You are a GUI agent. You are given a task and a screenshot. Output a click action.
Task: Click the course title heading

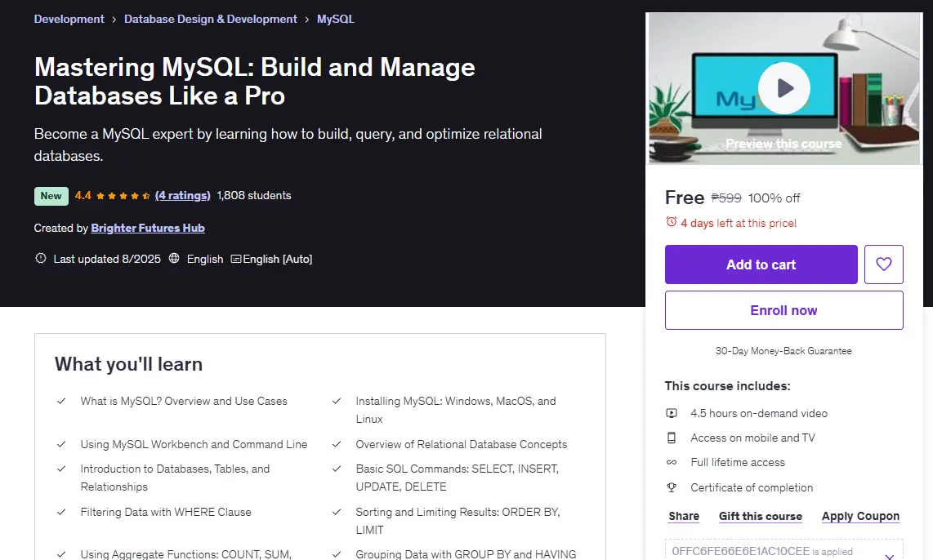pyautogui.click(x=255, y=82)
